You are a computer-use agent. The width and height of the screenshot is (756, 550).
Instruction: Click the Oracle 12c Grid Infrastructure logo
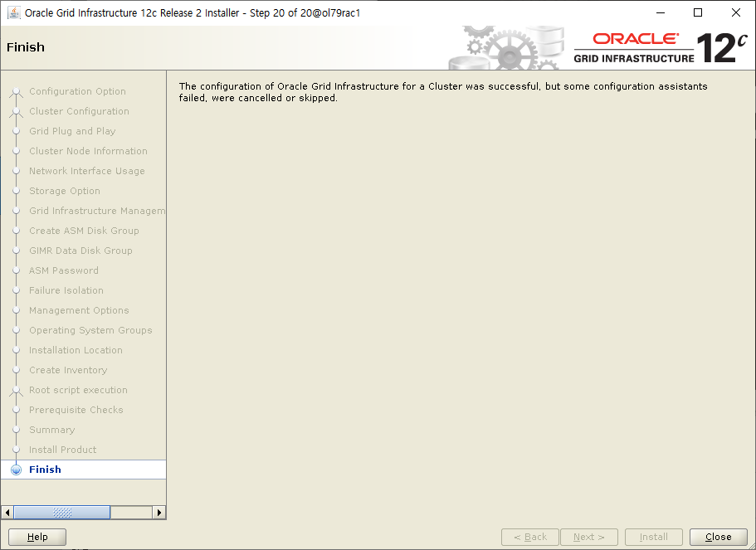tap(661, 48)
